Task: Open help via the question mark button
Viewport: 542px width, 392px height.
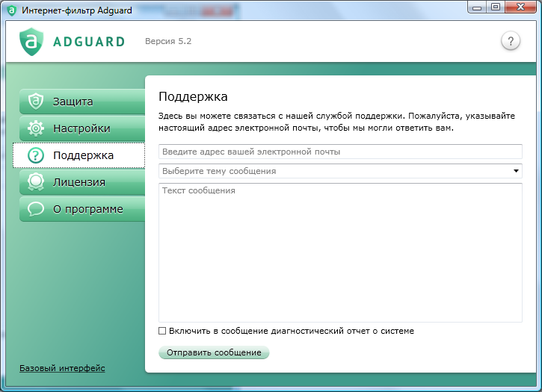Action: [510, 41]
